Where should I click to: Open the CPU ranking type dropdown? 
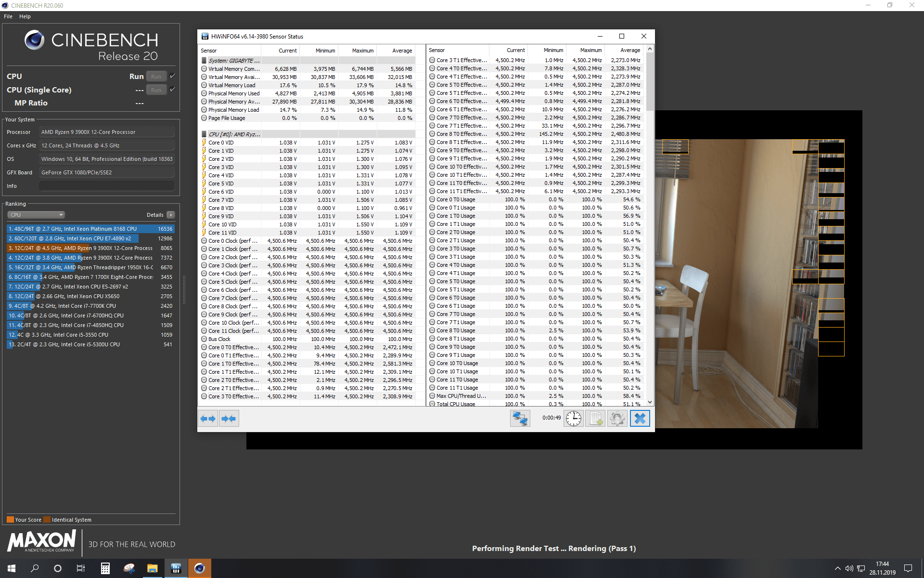pos(36,215)
